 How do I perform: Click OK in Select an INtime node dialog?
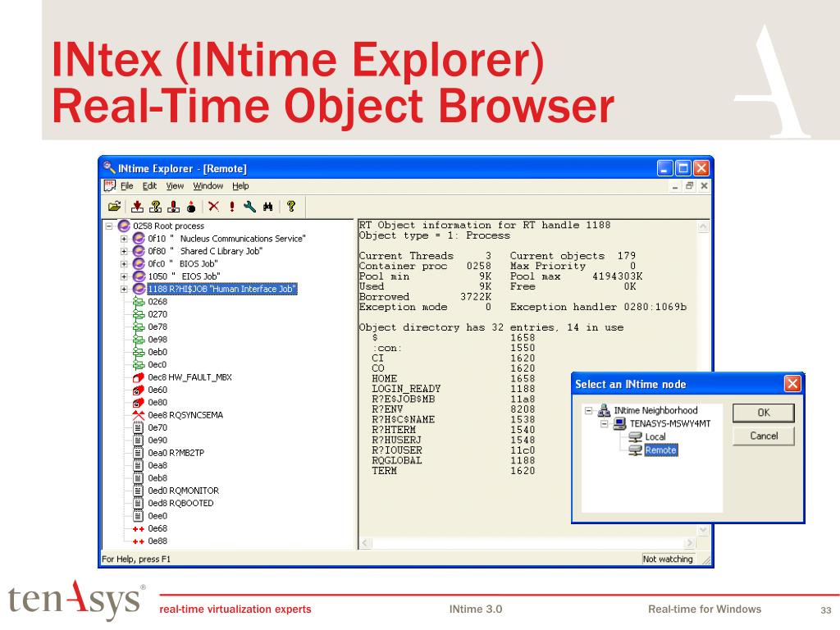[763, 413]
